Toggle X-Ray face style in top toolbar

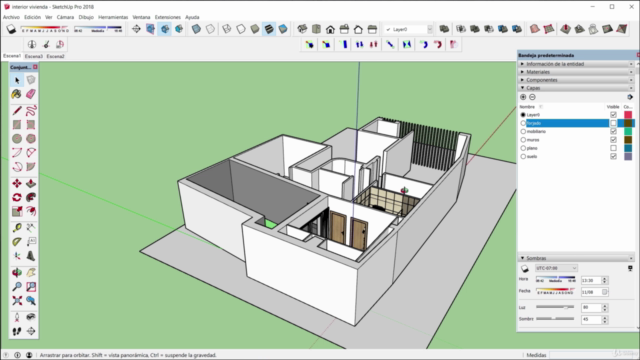pyautogui.click(x=196, y=29)
